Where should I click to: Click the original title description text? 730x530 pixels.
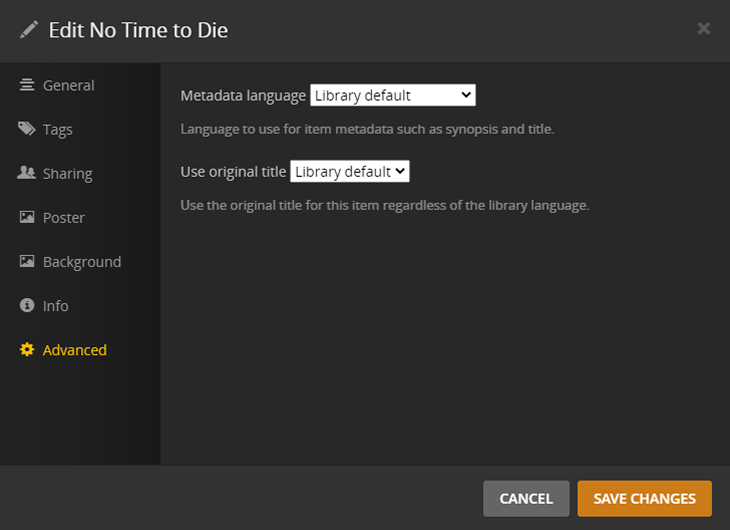pos(385,205)
